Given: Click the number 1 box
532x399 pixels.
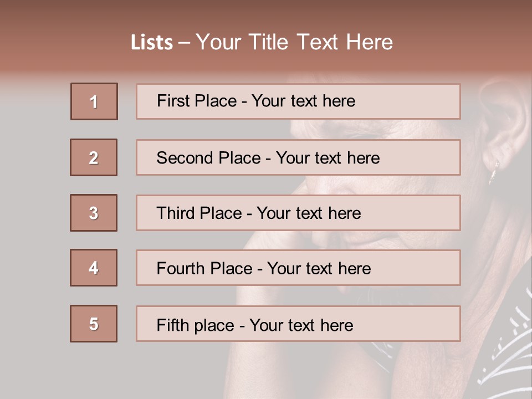Looking at the screenshot, I should click(x=94, y=101).
